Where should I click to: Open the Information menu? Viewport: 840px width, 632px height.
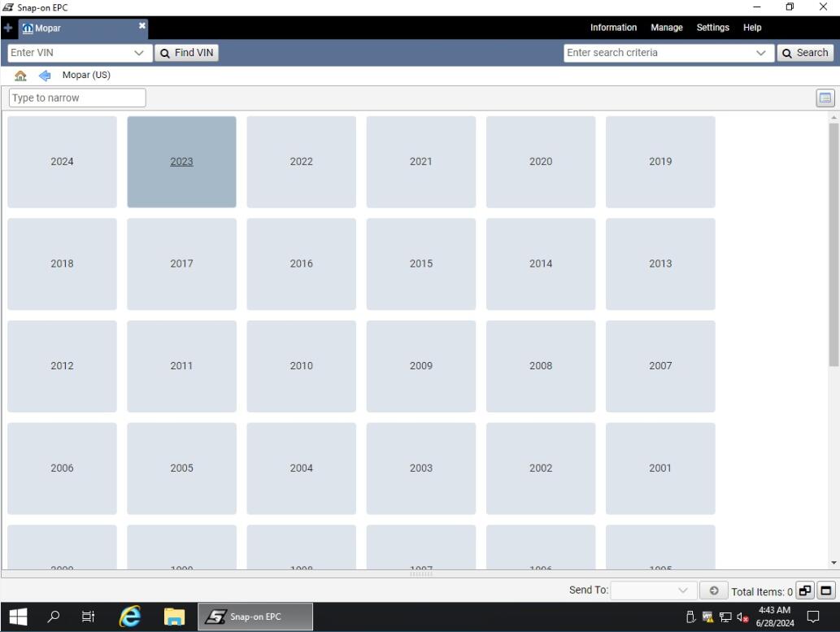[613, 28]
